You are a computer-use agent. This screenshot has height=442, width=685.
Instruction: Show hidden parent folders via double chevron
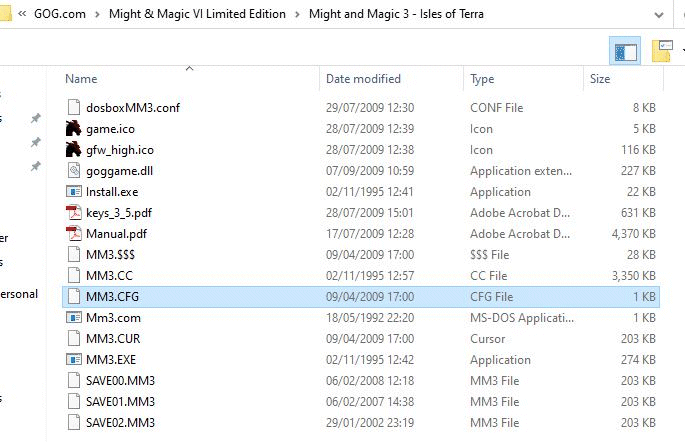point(22,14)
